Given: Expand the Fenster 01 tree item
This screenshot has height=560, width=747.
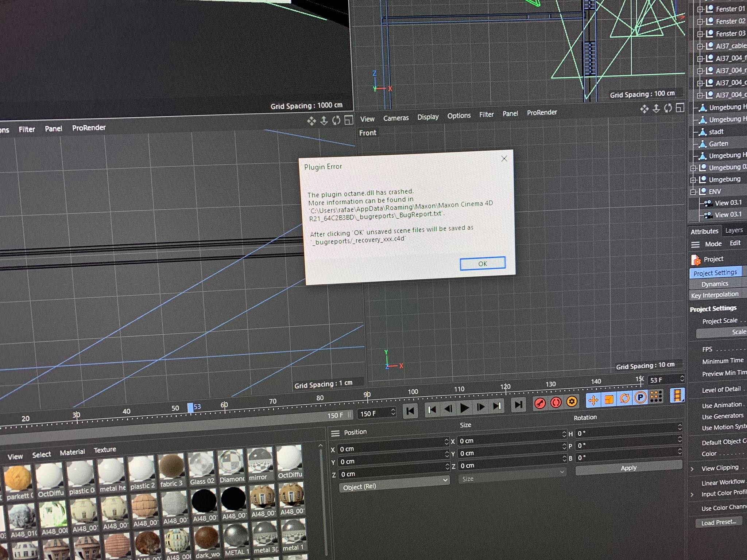Looking at the screenshot, I should pos(700,9).
